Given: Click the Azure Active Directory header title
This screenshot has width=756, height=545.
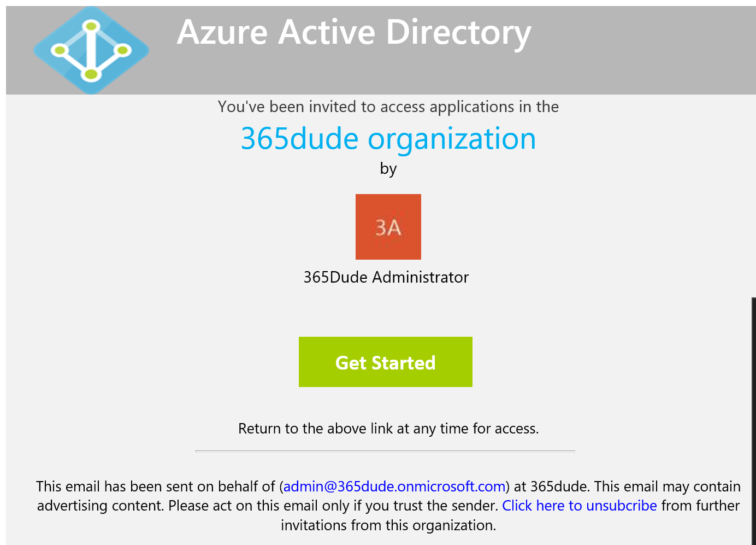Looking at the screenshot, I should (x=354, y=33).
